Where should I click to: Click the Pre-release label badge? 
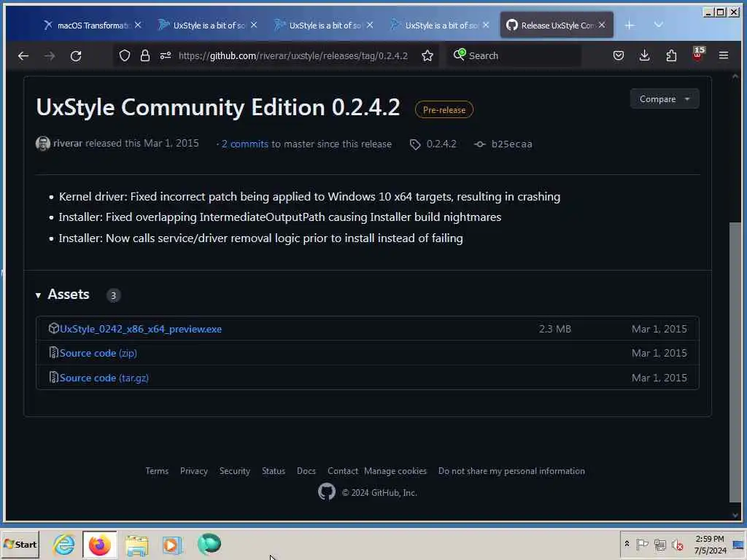pyautogui.click(x=444, y=110)
